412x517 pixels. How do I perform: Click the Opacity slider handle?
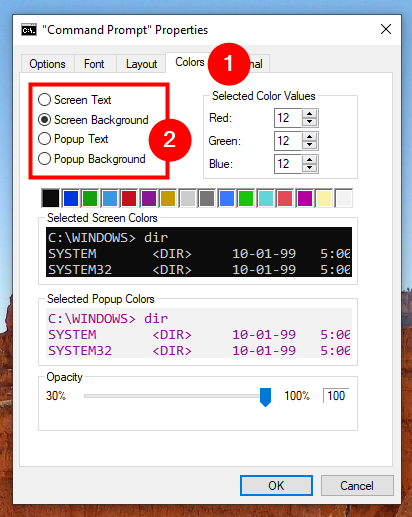(265, 397)
